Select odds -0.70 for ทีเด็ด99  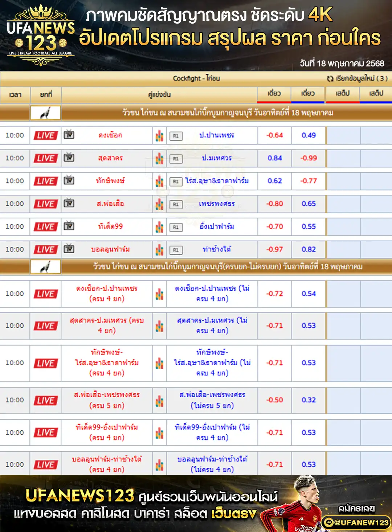pos(274,227)
